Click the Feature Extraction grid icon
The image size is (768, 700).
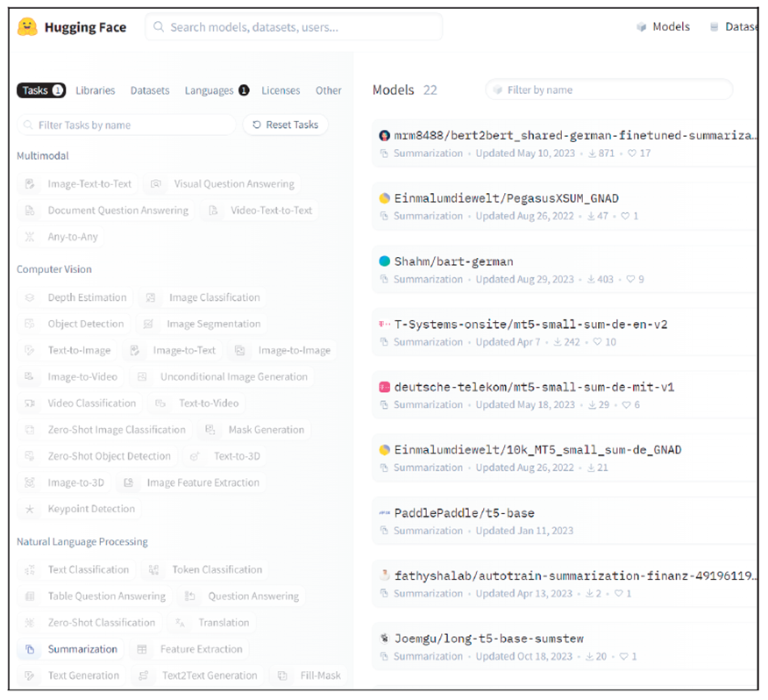pos(142,649)
